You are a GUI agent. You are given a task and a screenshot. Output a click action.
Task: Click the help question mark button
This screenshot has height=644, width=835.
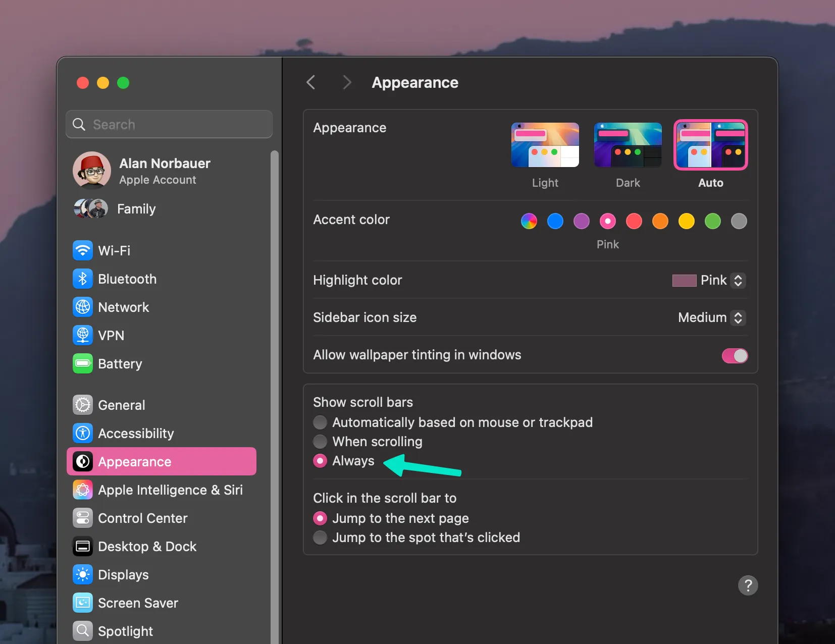748,585
